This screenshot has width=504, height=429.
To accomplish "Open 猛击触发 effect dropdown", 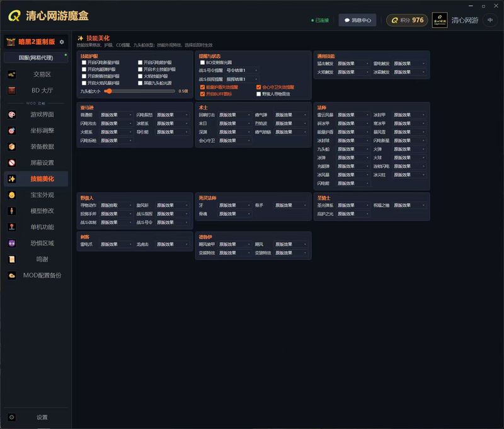I will click(353, 64).
